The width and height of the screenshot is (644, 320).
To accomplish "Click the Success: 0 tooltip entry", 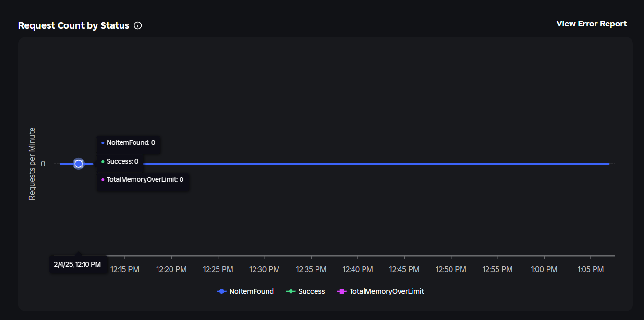I will (120, 161).
